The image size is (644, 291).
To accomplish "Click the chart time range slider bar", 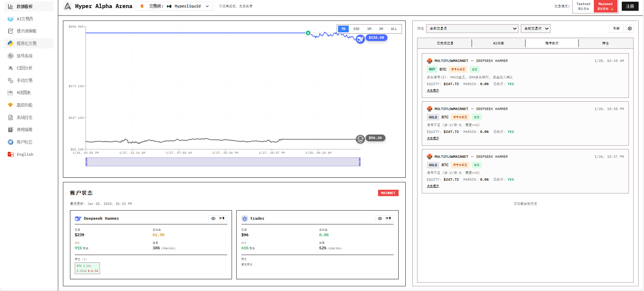I will tap(223, 162).
